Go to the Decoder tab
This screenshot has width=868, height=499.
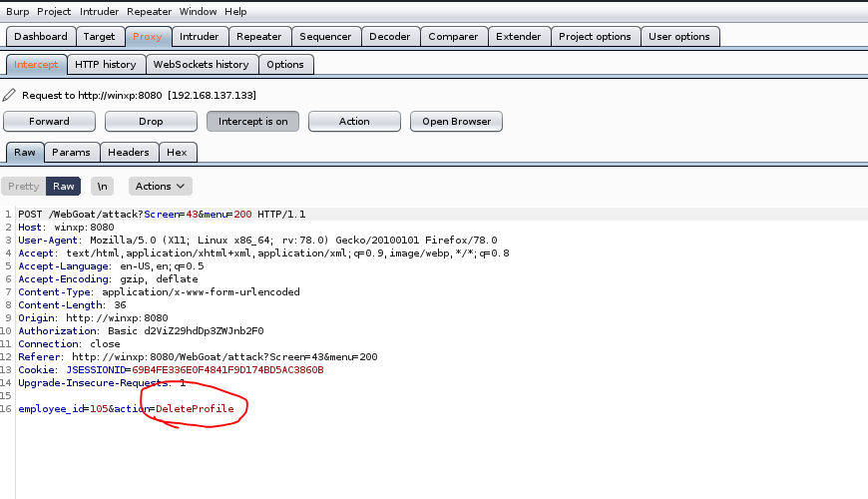coord(390,37)
